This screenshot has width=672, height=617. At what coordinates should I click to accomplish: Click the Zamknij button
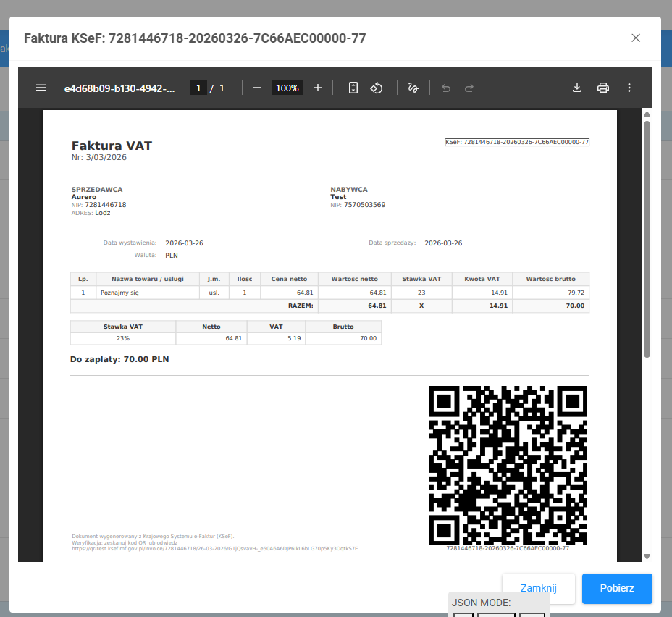[538, 588]
